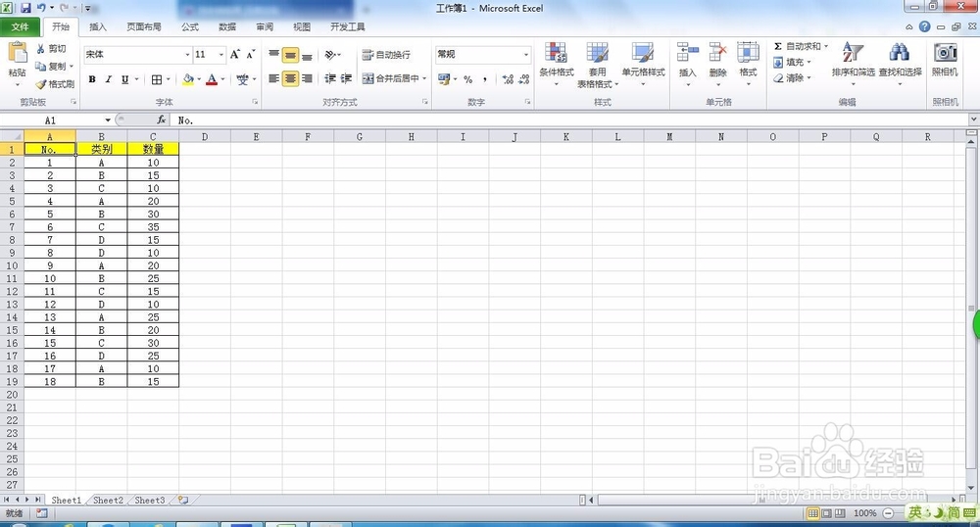The image size is (980, 527).
Task: Click the borders icon
Action: (x=157, y=79)
